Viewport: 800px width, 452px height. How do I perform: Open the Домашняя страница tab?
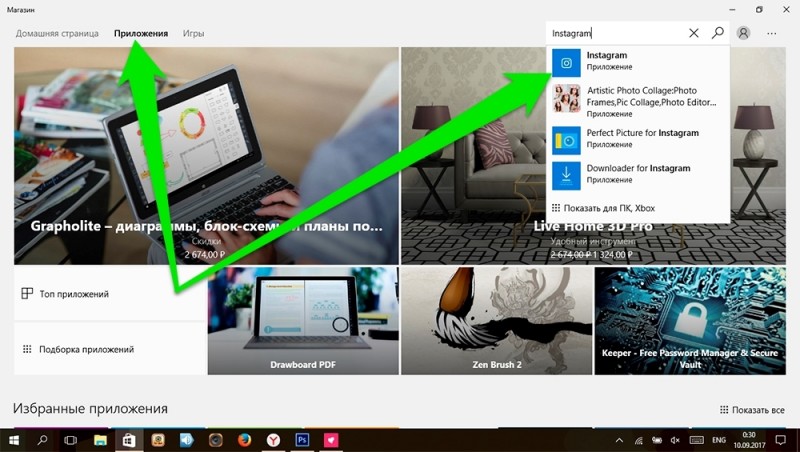click(x=57, y=33)
